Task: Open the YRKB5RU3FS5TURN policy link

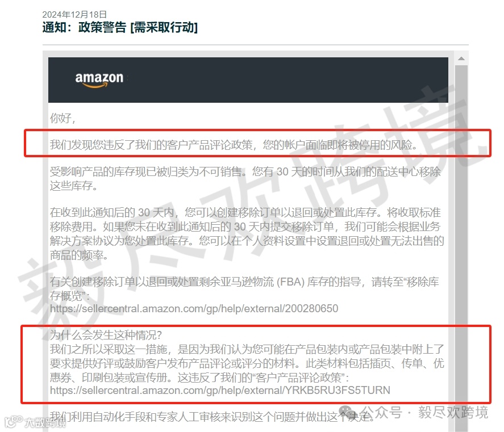Action: click(220, 390)
